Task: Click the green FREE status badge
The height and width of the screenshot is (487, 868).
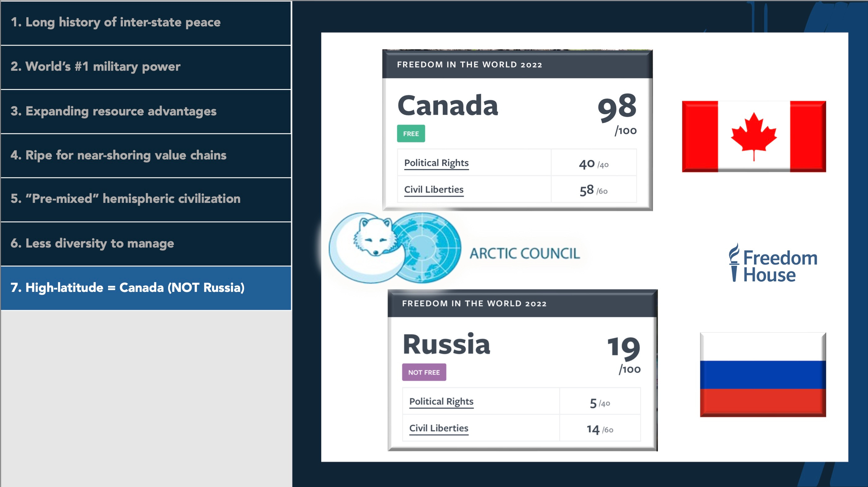Action: [x=411, y=133]
